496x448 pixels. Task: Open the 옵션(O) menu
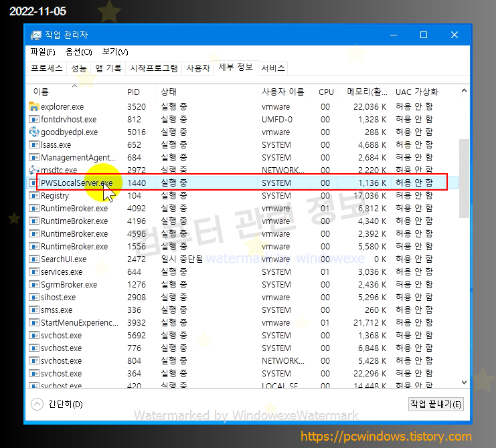click(78, 51)
